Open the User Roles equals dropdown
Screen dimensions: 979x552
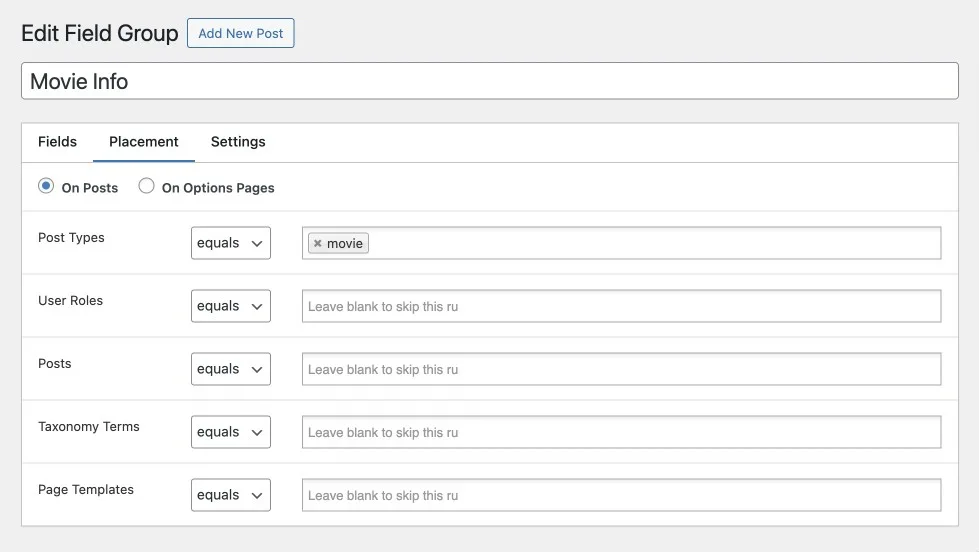[x=230, y=306]
